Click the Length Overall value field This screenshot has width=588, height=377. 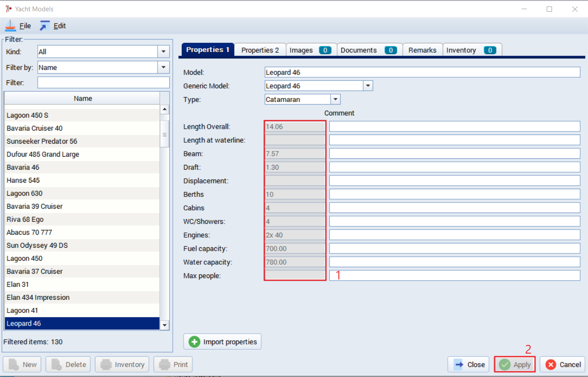tap(295, 127)
